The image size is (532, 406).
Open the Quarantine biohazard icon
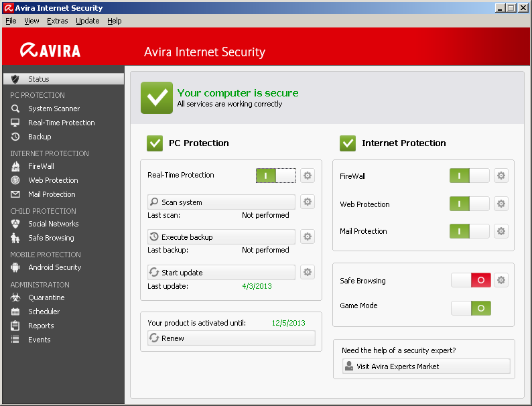pyautogui.click(x=15, y=297)
